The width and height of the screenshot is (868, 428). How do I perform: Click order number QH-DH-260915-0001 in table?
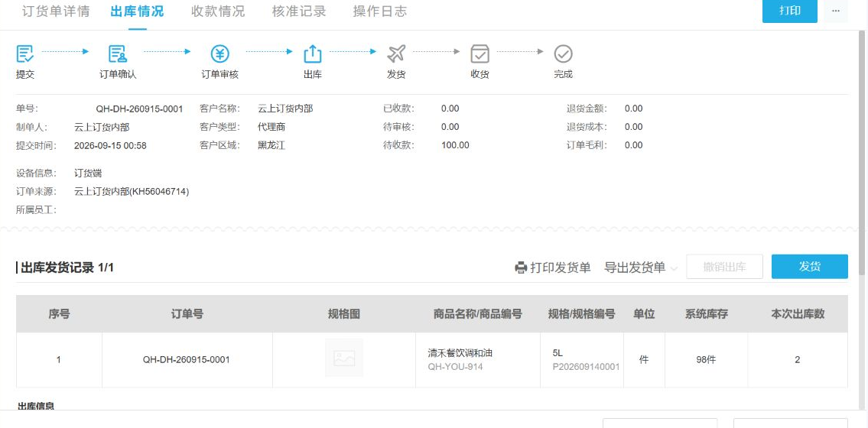pyautogui.click(x=186, y=360)
